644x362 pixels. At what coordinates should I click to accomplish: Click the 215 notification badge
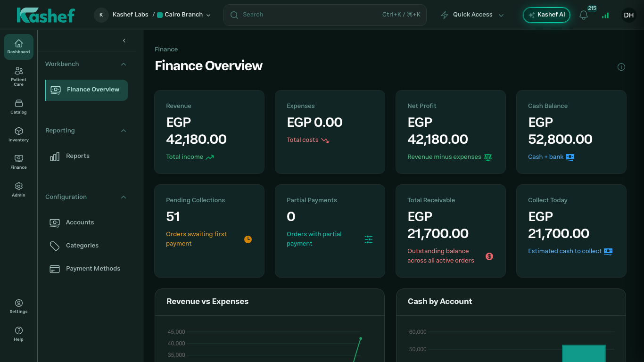[x=592, y=8]
